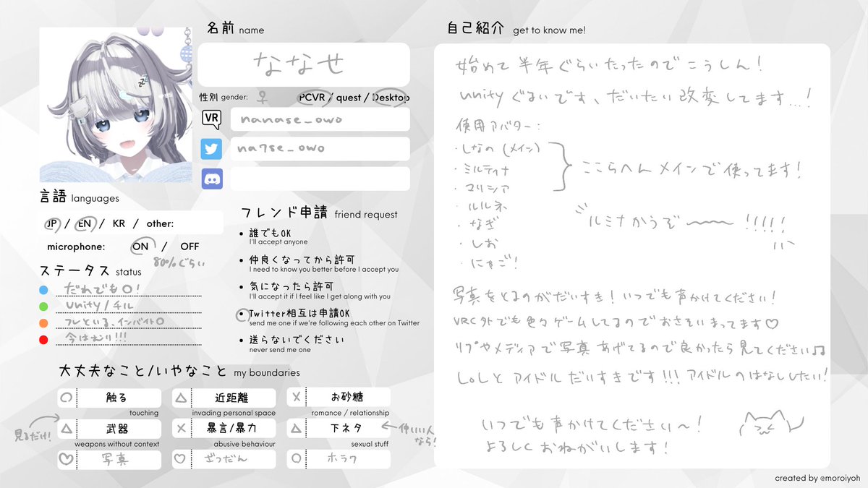Click the heart mark beside ざつだん
The image size is (868, 488).
click(181, 458)
